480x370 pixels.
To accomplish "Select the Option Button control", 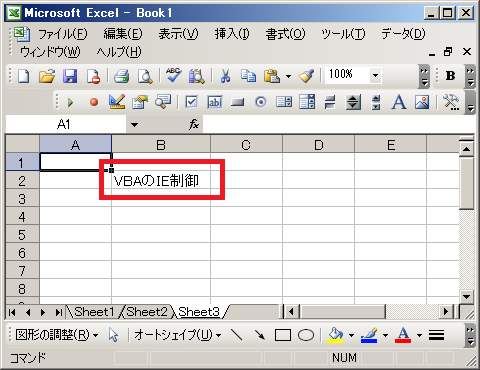I will (x=261, y=102).
